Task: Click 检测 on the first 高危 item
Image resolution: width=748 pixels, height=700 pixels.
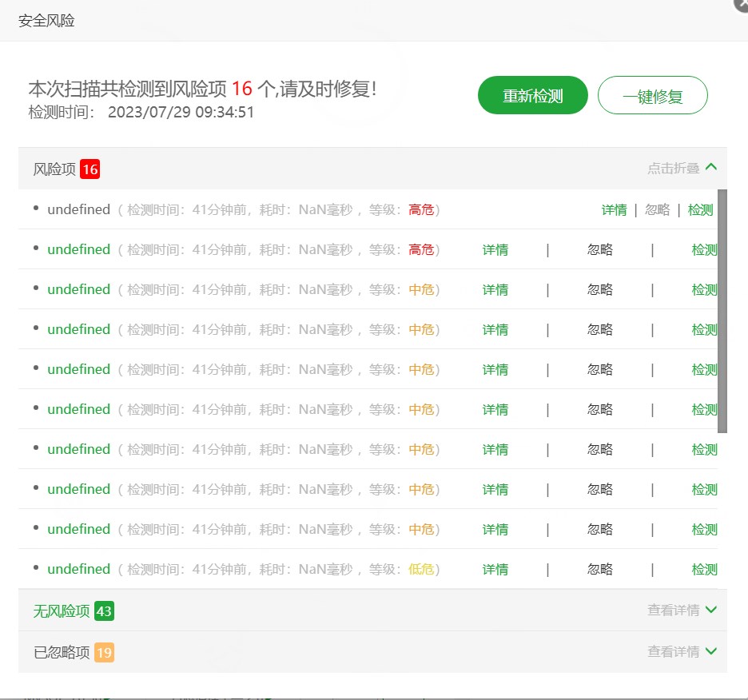Action: pos(700,210)
